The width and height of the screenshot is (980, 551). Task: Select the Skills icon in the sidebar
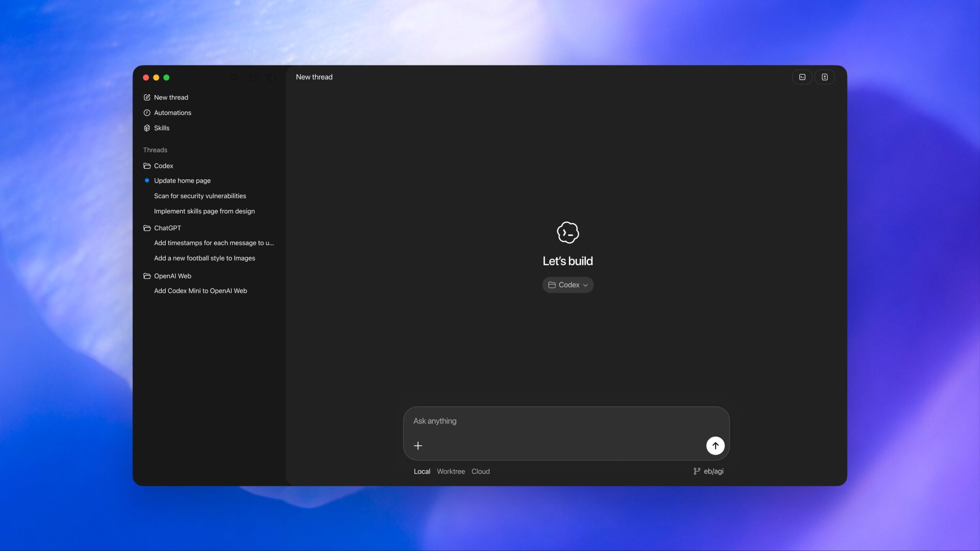pyautogui.click(x=147, y=128)
